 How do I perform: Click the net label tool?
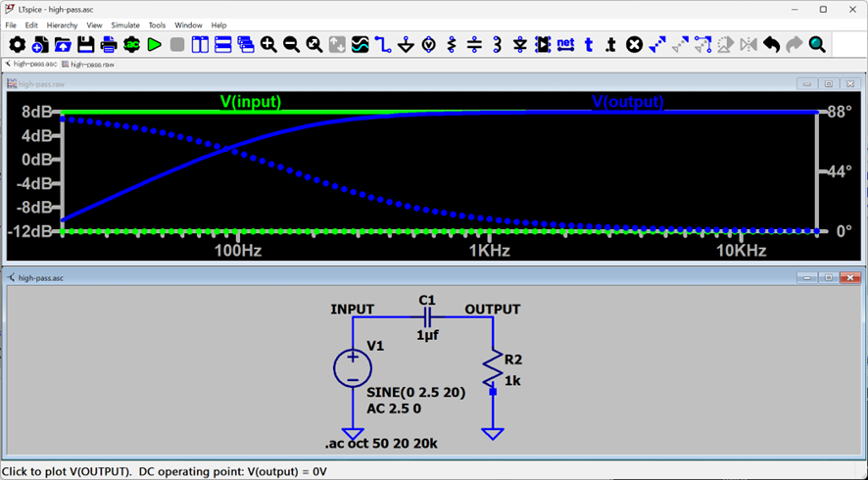[565, 45]
